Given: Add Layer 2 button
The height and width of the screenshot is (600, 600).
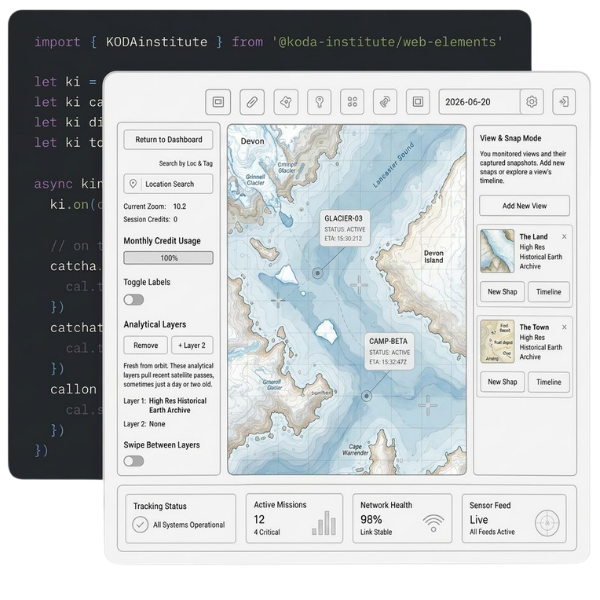Looking at the screenshot, I should pyautogui.click(x=192, y=345).
